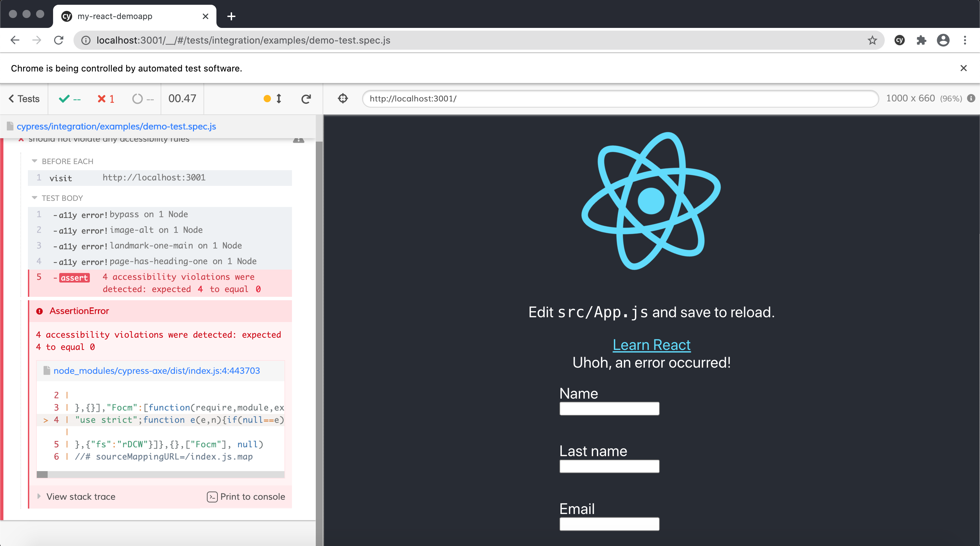Click the viewport info icon
This screenshot has width=980, height=546.
point(971,98)
